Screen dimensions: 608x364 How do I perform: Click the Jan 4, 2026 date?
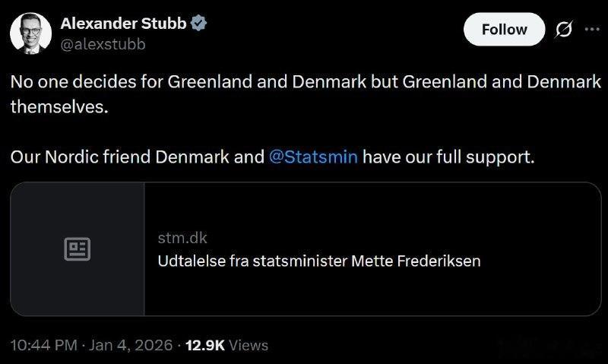[129, 345]
